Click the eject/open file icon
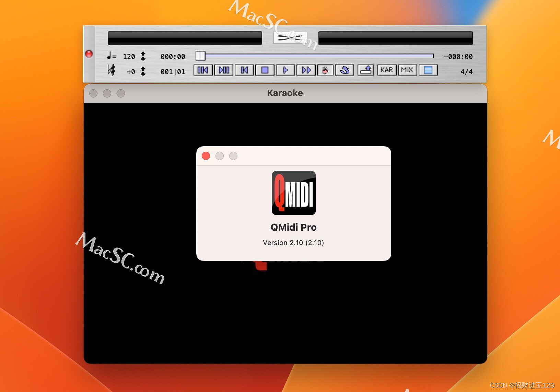560x392 pixels. (x=366, y=70)
